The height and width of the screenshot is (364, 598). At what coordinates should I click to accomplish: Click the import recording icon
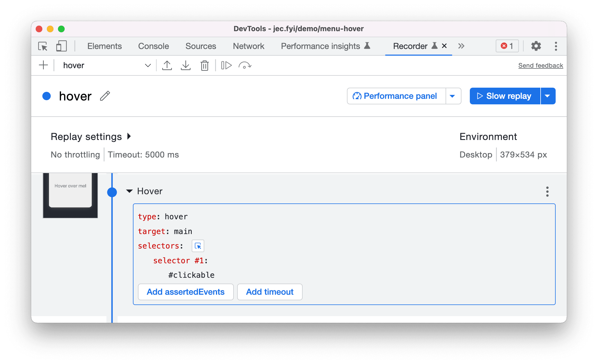tap(185, 65)
